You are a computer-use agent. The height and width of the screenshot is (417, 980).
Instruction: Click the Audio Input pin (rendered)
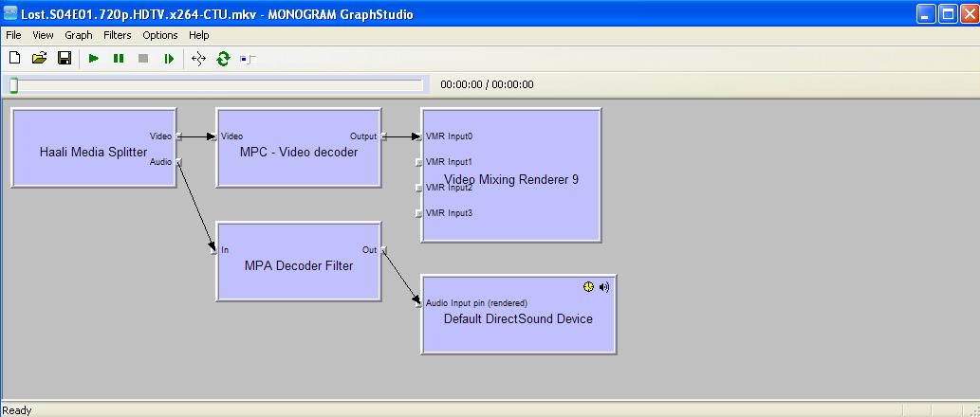click(x=418, y=303)
